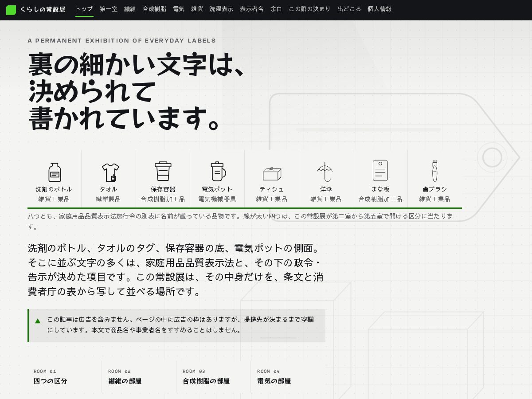Open ROOM 02 繊維の部屋 card
This screenshot has height=399, width=532.
click(139, 377)
